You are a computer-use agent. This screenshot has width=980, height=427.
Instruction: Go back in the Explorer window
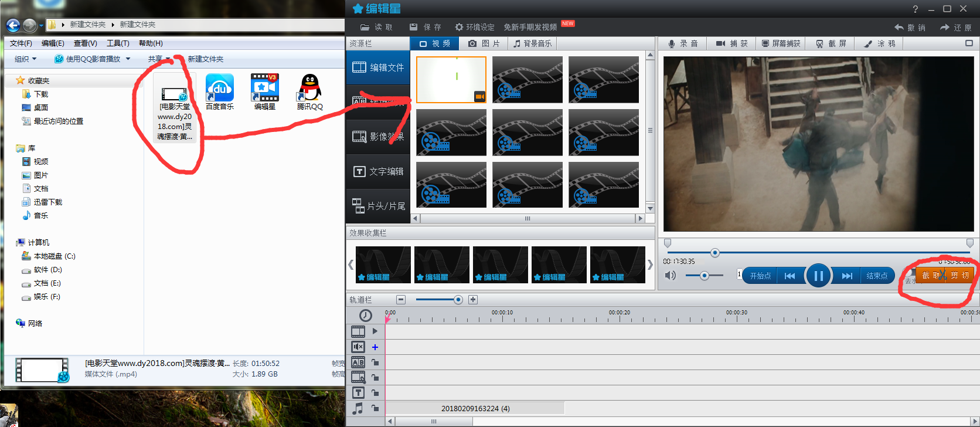click(x=13, y=25)
